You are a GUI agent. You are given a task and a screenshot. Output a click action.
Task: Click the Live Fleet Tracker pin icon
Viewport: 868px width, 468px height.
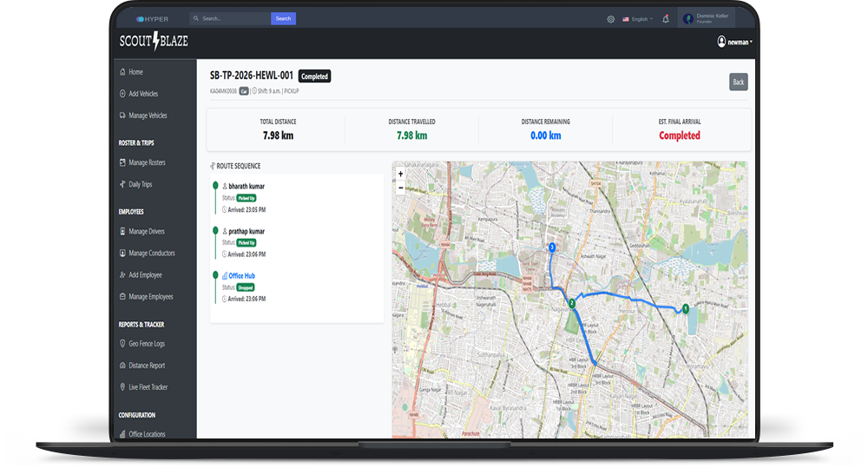click(x=122, y=387)
